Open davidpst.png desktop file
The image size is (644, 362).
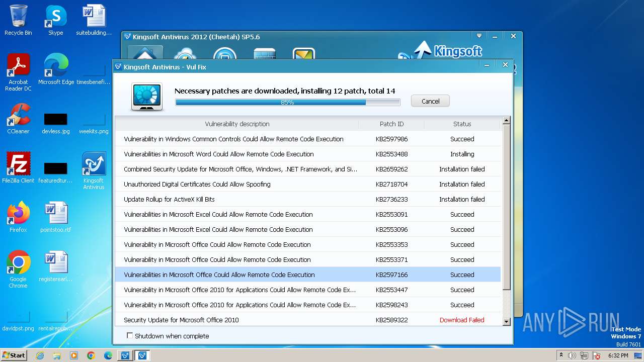tap(18, 321)
